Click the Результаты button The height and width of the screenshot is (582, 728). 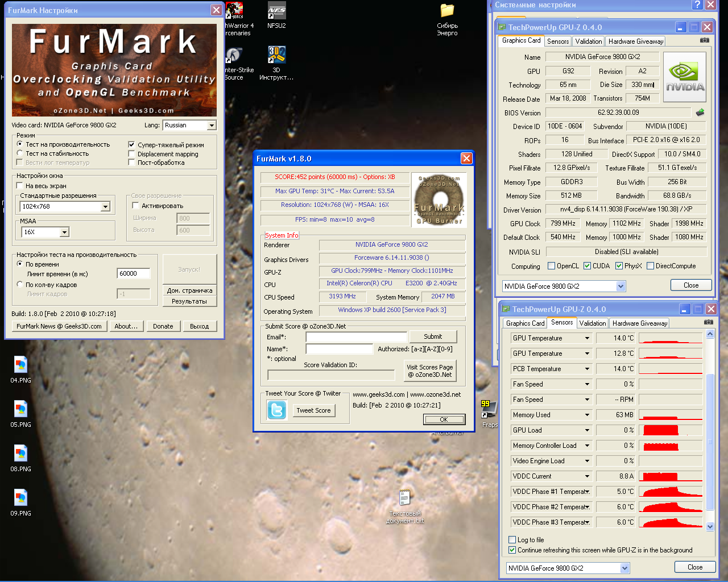189,301
